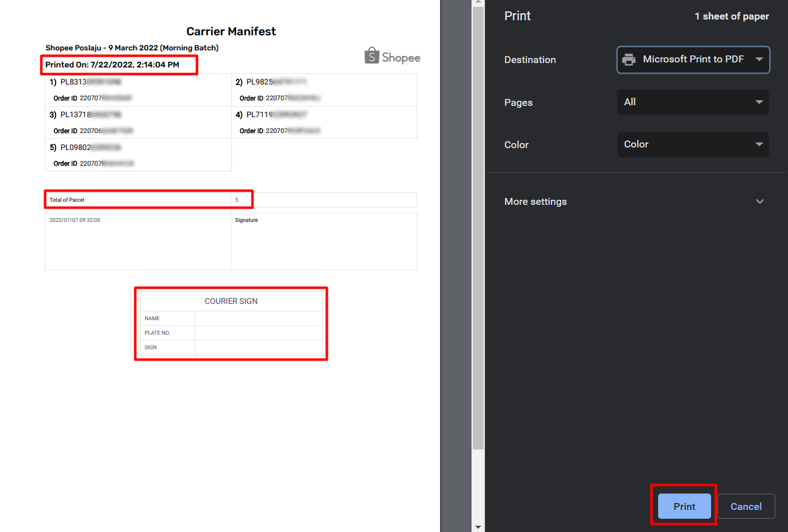
Task: Click the Print button
Action: pos(683,506)
